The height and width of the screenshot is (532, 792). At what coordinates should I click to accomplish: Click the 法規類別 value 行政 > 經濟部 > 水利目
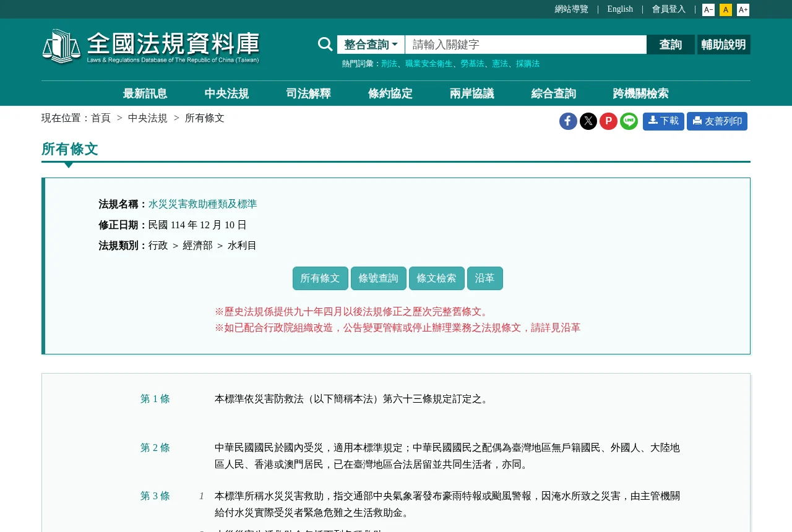[x=202, y=246]
